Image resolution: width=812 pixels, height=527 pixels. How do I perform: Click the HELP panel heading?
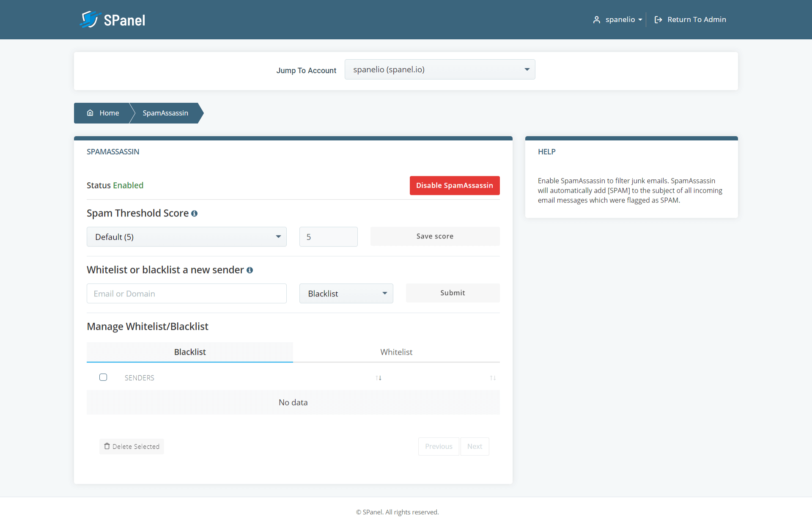(546, 152)
